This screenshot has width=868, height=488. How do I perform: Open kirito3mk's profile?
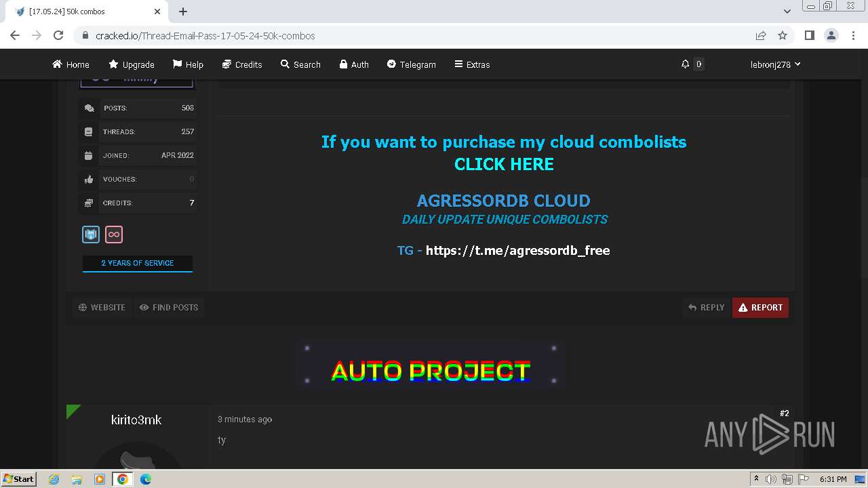click(x=136, y=420)
